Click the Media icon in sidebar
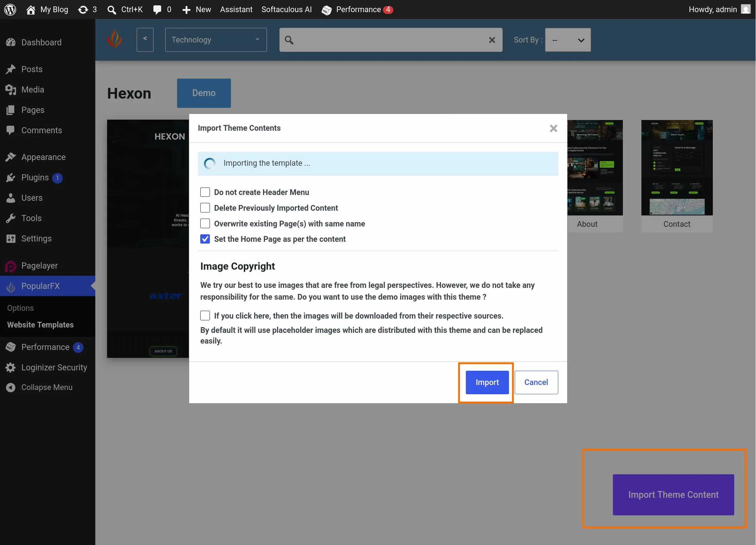Viewport: 756px width, 545px height. (11, 90)
